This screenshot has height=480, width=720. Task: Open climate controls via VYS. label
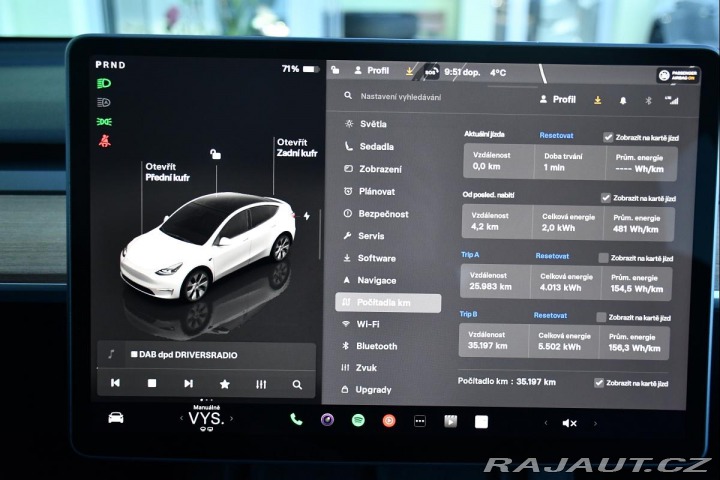(206, 418)
